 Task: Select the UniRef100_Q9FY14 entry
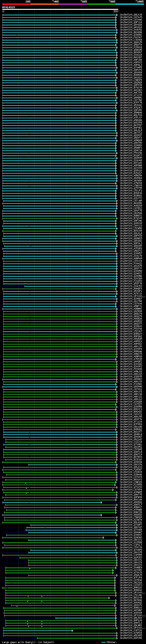click(x=131, y=22)
